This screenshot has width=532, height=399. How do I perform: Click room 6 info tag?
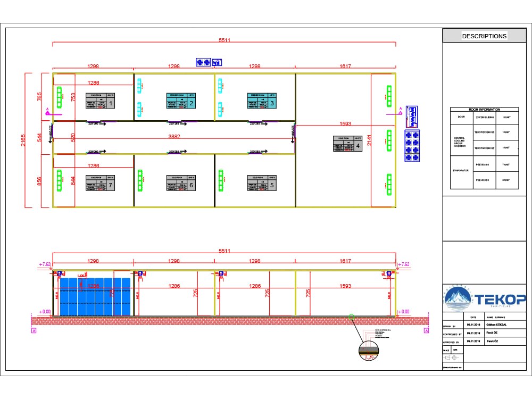point(181,183)
